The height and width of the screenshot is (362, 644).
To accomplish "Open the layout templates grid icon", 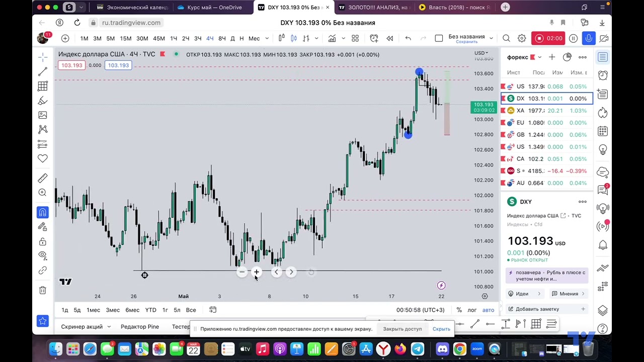I will pyautogui.click(x=355, y=38).
